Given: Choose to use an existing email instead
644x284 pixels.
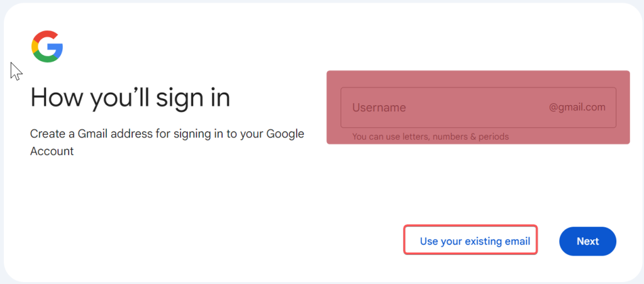Looking at the screenshot, I should [475, 241].
